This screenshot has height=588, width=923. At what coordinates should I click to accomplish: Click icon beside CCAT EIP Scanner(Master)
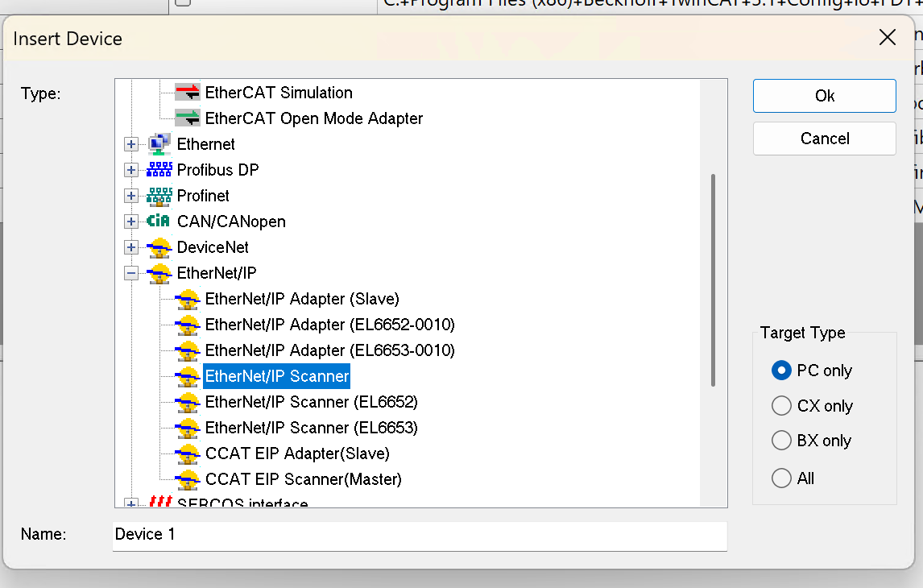(x=188, y=480)
